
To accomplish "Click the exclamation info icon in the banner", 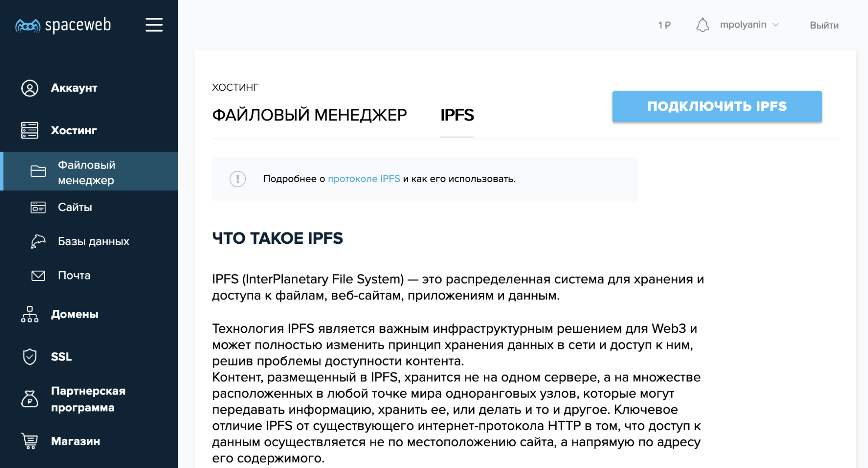I will [238, 179].
